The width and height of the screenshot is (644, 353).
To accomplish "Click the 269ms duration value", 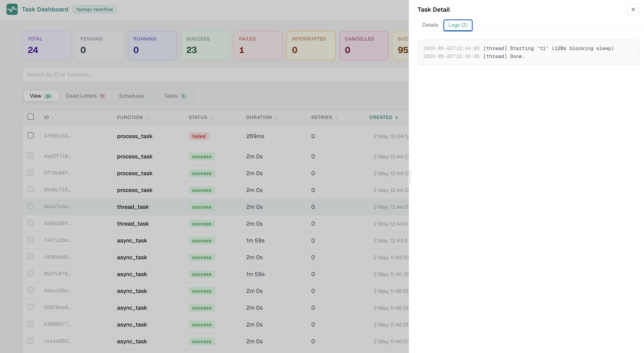I will (x=255, y=136).
